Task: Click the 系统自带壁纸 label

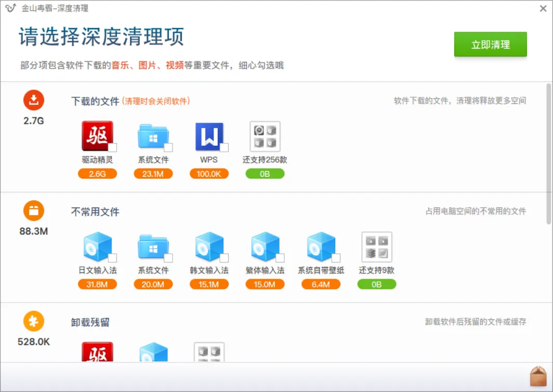Action: (x=321, y=270)
